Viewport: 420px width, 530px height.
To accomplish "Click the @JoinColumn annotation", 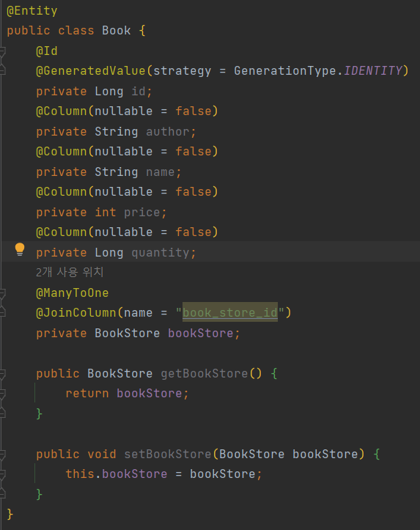I will [76, 313].
